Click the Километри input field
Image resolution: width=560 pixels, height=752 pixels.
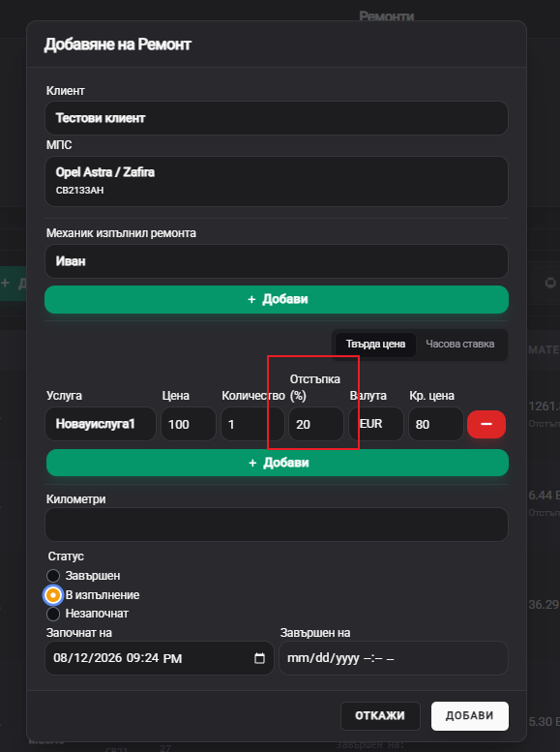point(277,525)
